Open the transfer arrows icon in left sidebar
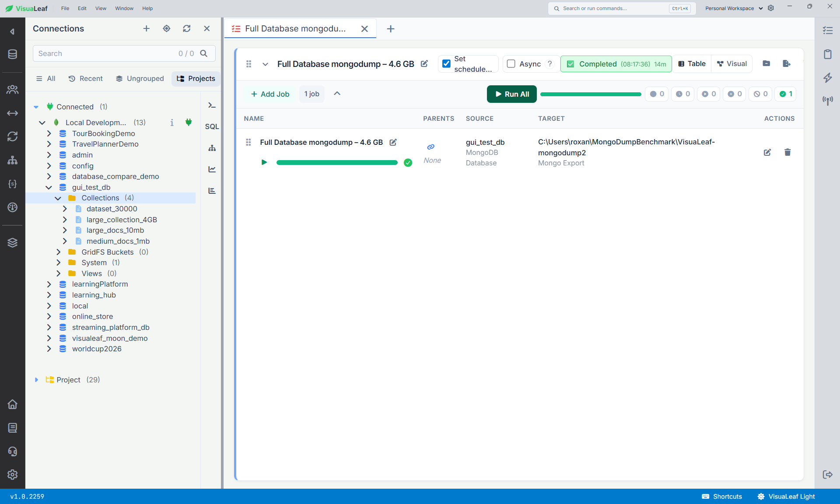The image size is (840, 504). 12,113
